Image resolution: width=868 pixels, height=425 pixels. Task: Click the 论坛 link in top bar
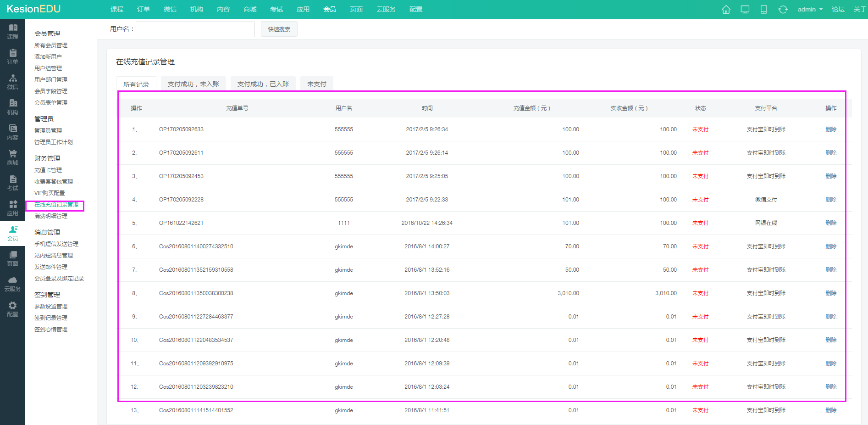pos(838,10)
